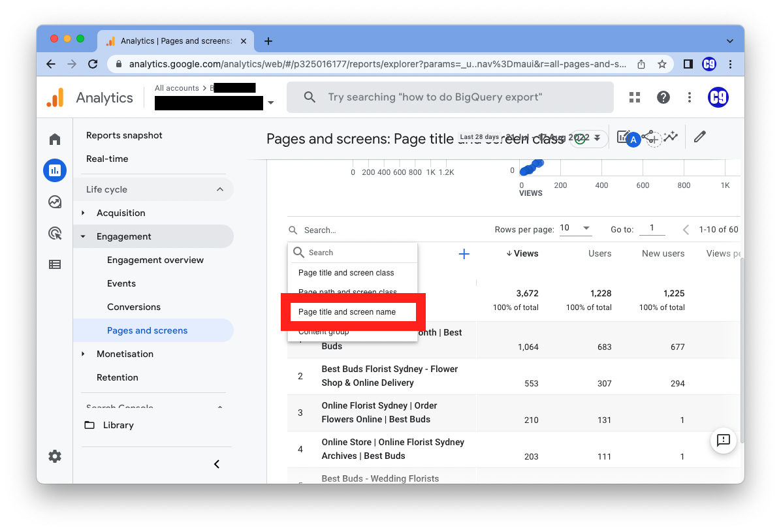The image size is (781, 532).
Task: Open the Rows per page dropdown
Action: 575,228
